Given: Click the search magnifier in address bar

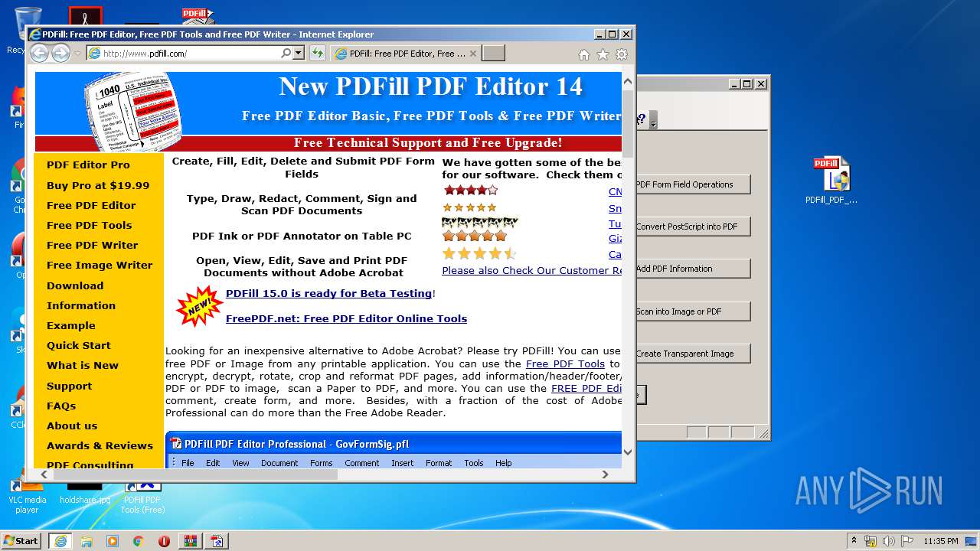Looking at the screenshot, I should (286, 53).
